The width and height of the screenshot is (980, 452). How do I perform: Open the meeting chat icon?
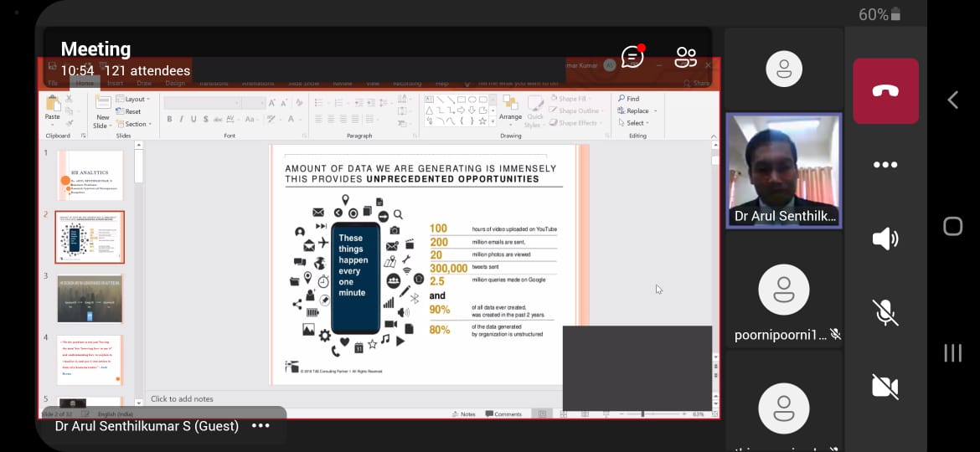(x=632, y=57)
